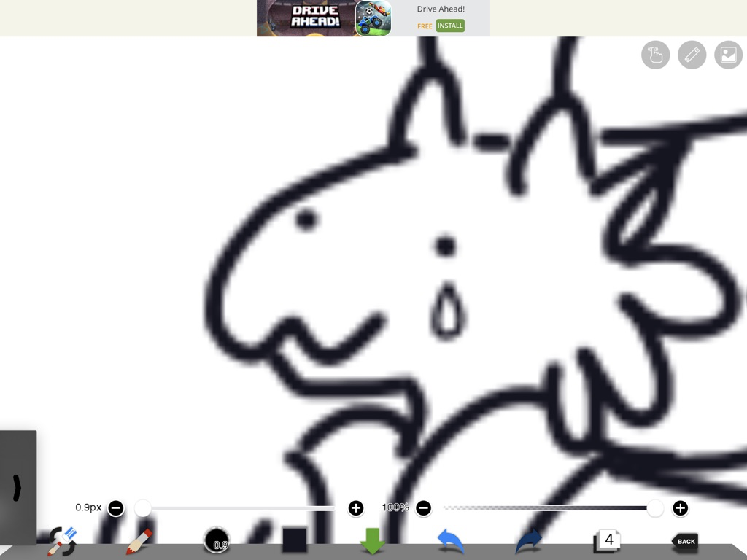Toggle the stabilizer finger-touch icon

[655, 55]
